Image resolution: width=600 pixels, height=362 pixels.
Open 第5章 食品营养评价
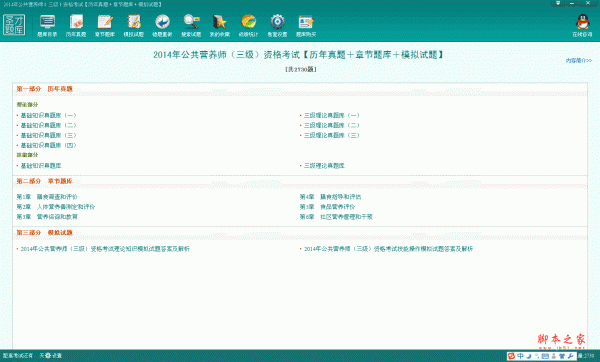click(328, 207)
